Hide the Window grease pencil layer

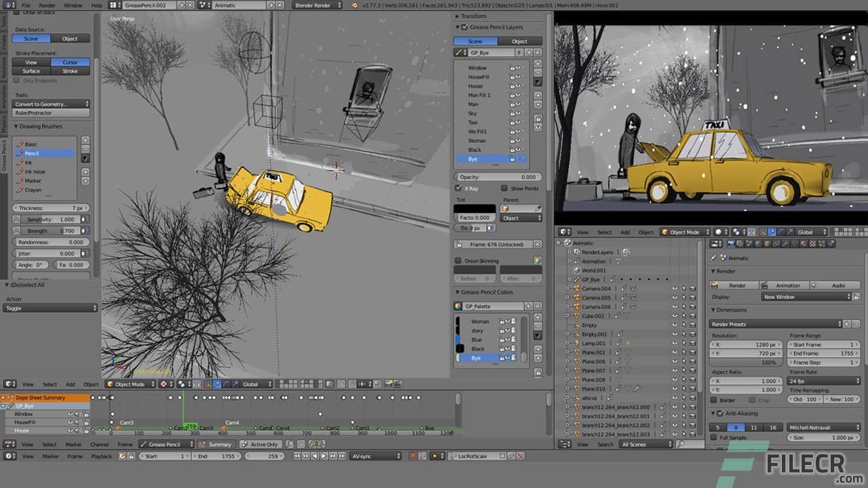pyautogui.click(x=518, y=68)
